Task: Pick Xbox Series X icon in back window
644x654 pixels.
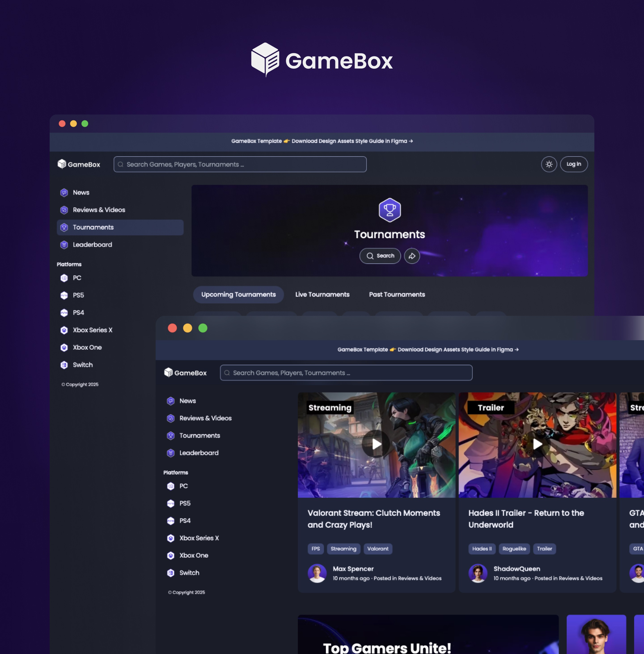Action: [x=64, y=330]
